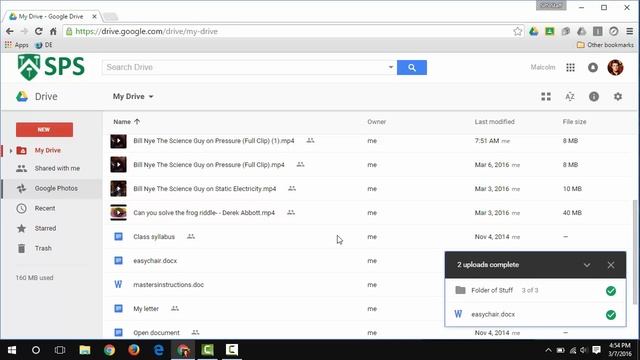The width and height of the screenshot is (640, 360).
Task: Reload the browser page
Action: pyautogui.click(x=38, y=31)
